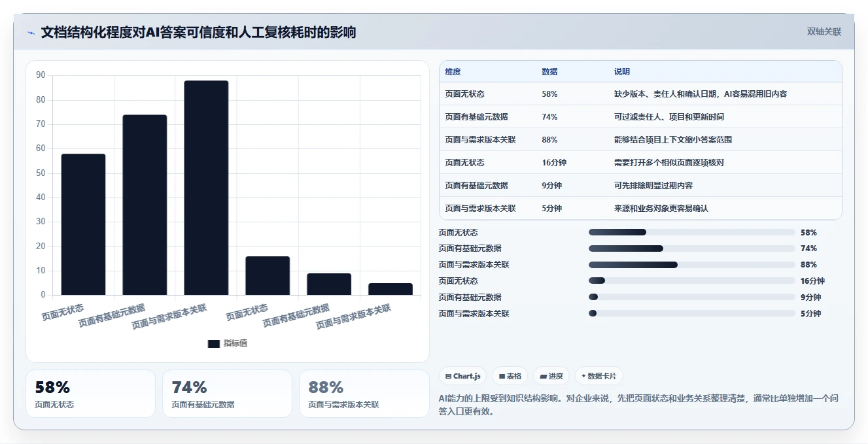Select the 维度 column header
This screenshot has width=868, height=444.
tap(453, 72)
